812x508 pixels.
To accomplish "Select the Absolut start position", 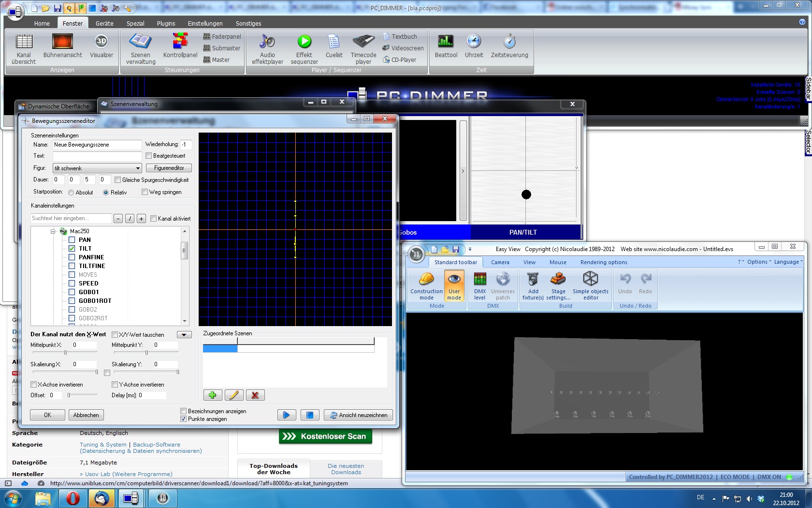I will (71, 193).
